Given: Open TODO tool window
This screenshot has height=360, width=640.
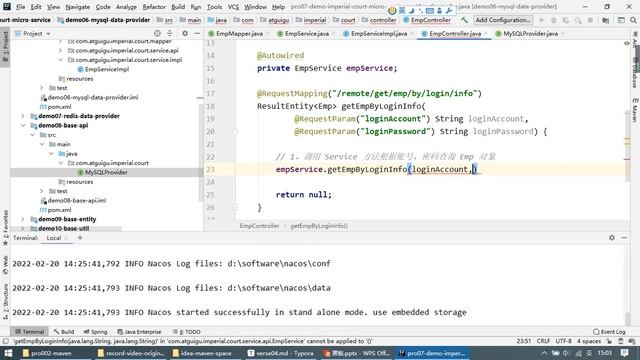Looking at the screenshot, I should point(187,332).
